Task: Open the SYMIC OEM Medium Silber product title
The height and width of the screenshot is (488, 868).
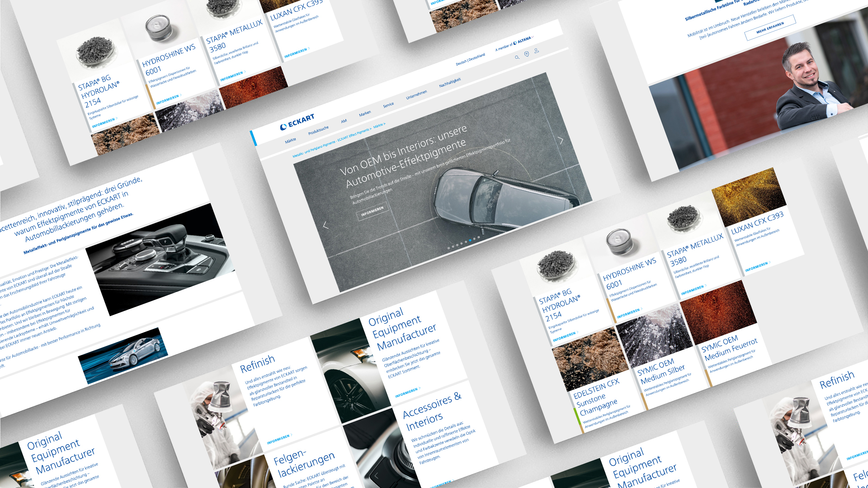Action: pos(662,371)
